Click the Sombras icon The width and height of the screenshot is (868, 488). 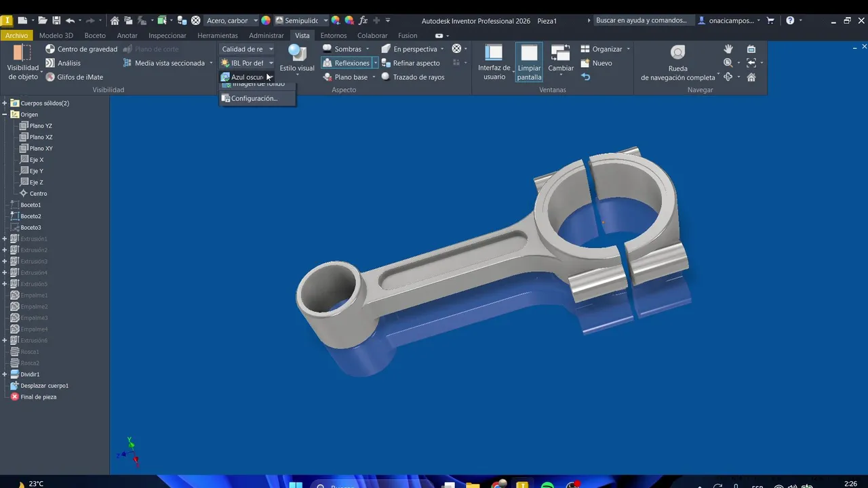[x=327, y=49]
